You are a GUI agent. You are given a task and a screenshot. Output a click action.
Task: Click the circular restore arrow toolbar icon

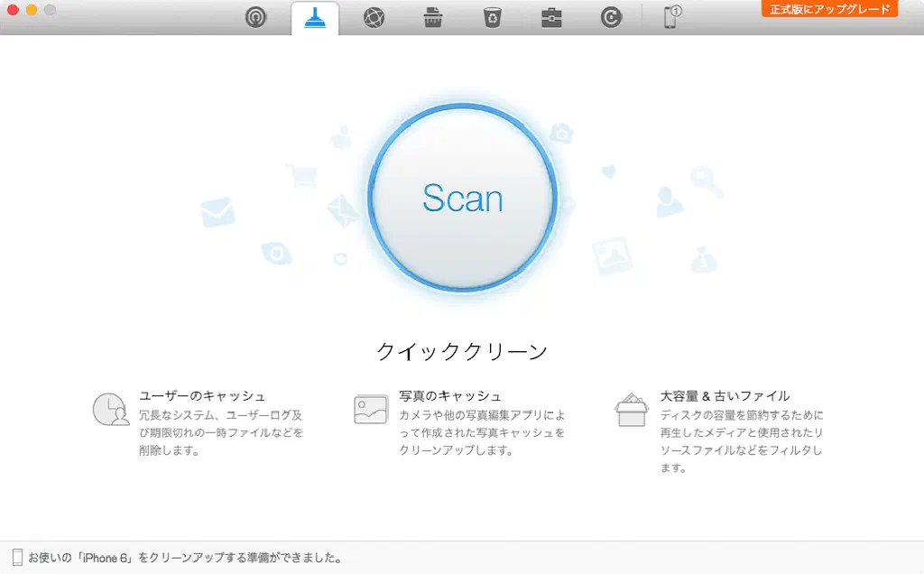pyautogui.click(x=611, y=17)
